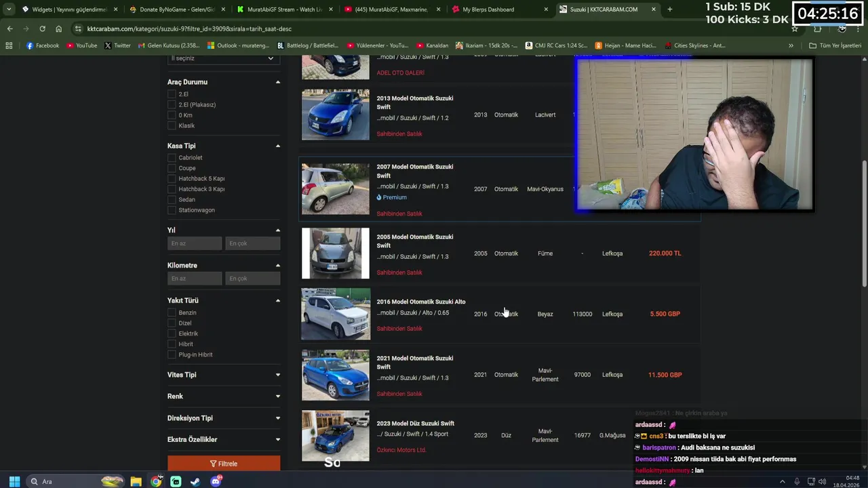The image size is (868, 488).
Task: Open File Explorer from the taskbar
Action: (x=136, y=481)
